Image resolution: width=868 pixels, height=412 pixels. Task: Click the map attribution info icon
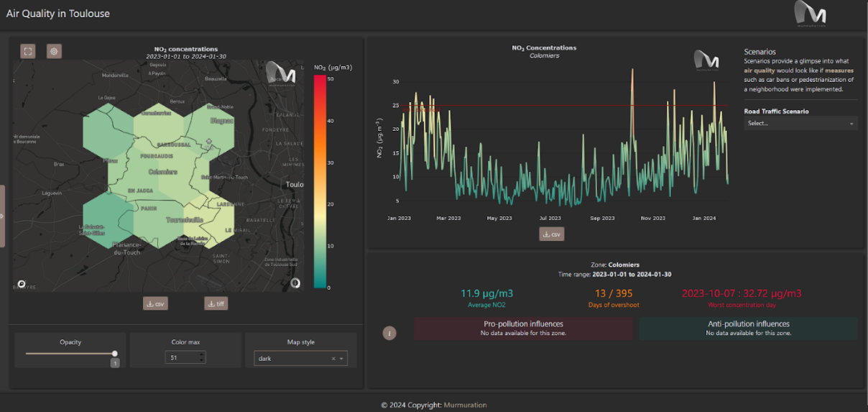(295, 283)
